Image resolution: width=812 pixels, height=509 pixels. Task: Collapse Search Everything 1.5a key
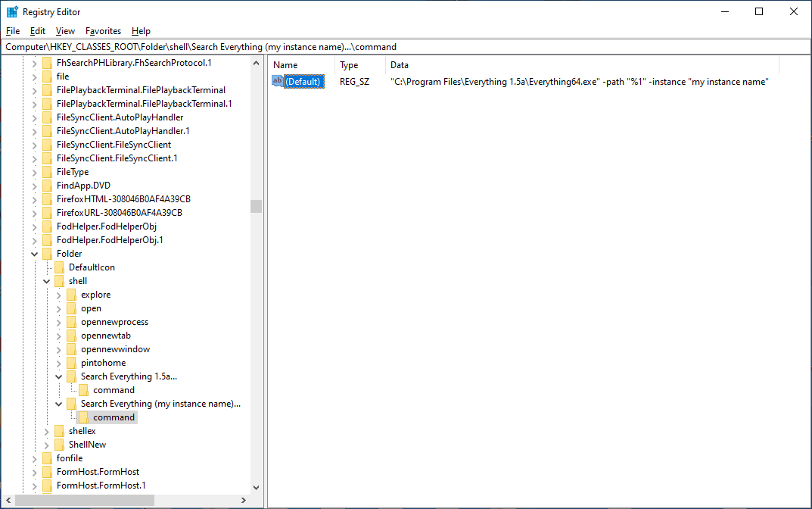[58, 376]
